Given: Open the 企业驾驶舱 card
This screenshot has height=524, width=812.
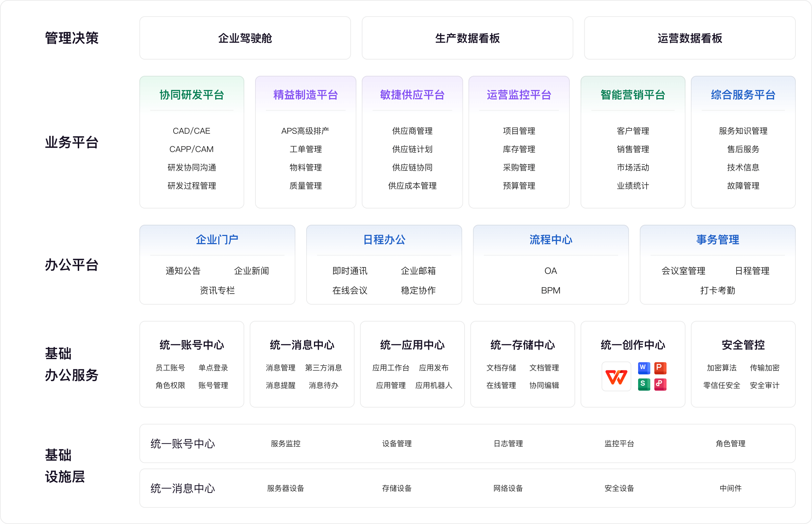Looking at the screenshot, I should pos(245,38).
